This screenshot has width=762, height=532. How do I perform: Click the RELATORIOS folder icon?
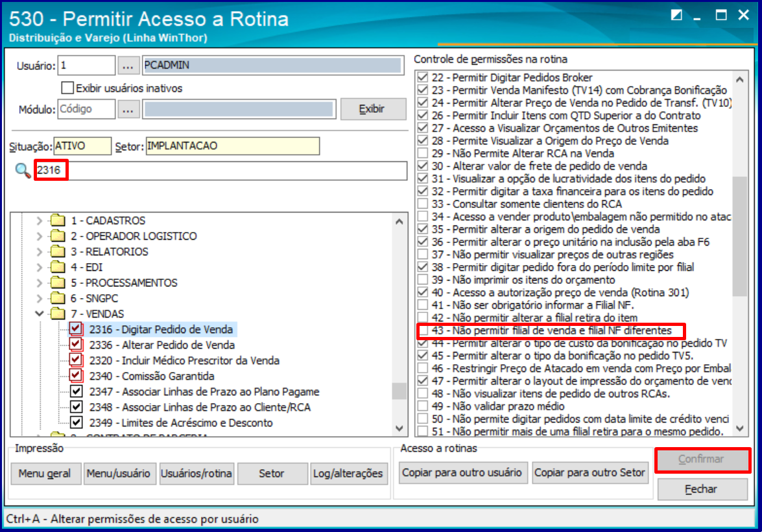point(58,251)
